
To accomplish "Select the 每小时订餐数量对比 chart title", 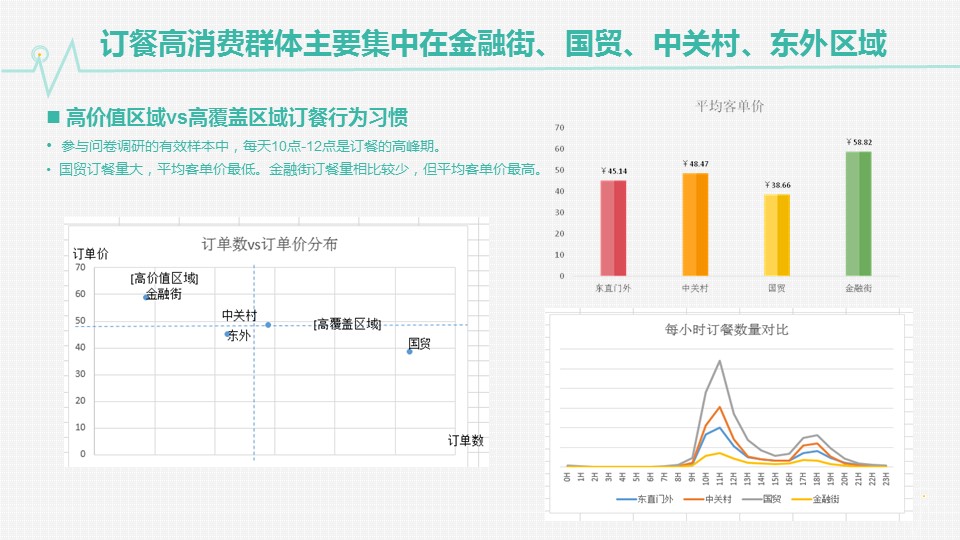I will coord(726,329).
